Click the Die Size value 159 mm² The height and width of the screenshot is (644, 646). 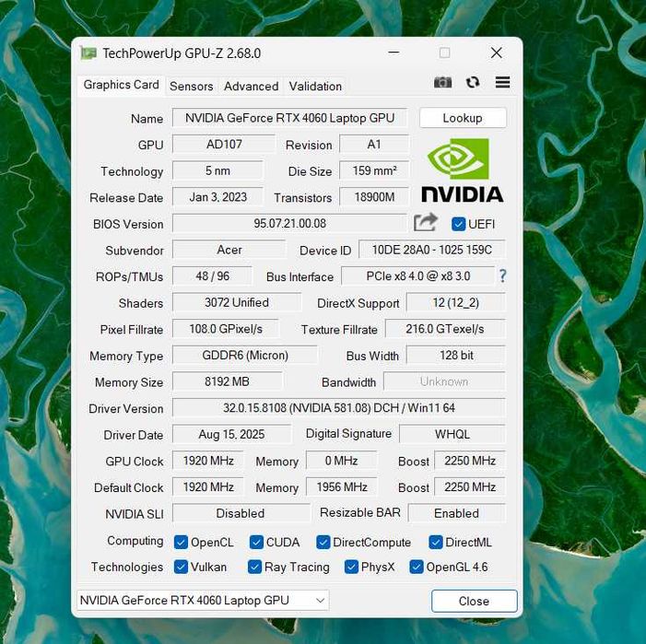(x=374, y=170)
